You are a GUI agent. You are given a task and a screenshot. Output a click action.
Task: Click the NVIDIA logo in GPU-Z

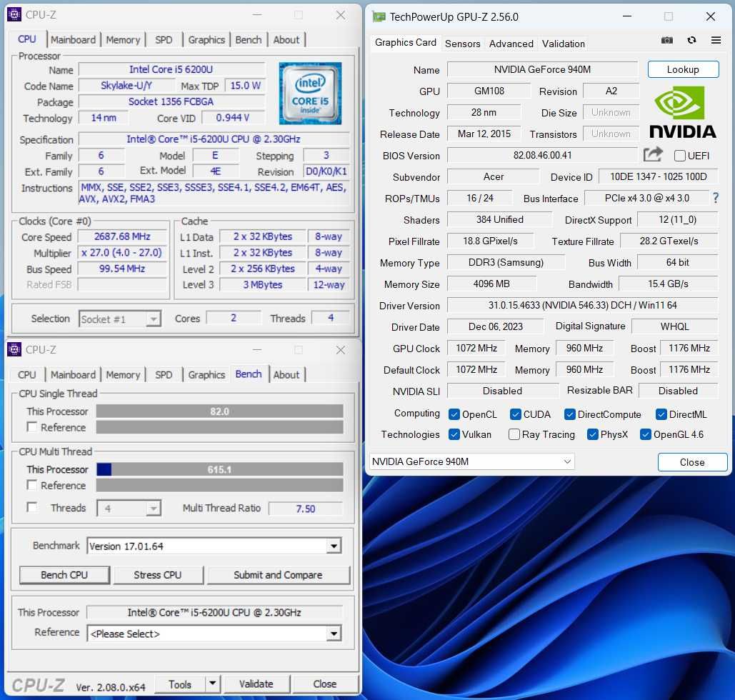coord(683,111)
